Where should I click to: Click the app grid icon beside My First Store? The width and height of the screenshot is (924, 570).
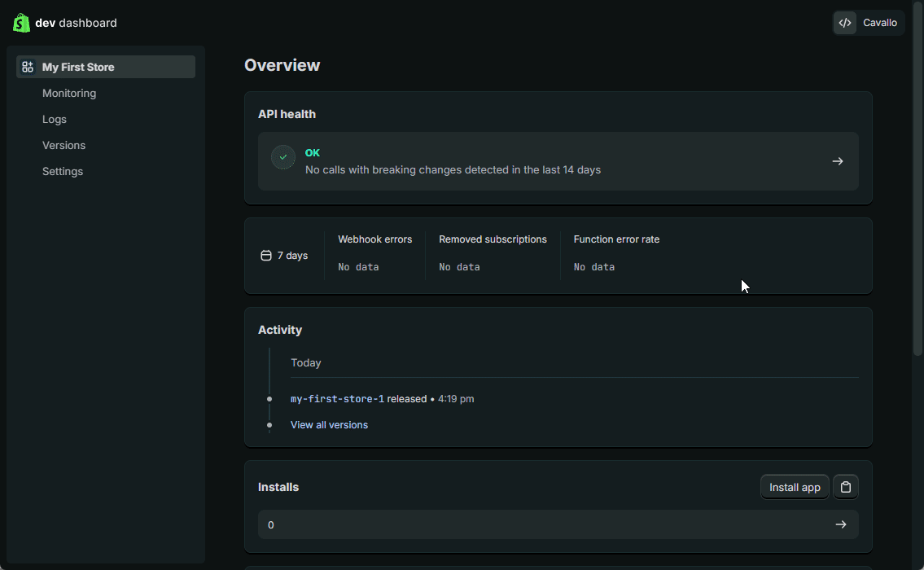(x=28, y=67)
